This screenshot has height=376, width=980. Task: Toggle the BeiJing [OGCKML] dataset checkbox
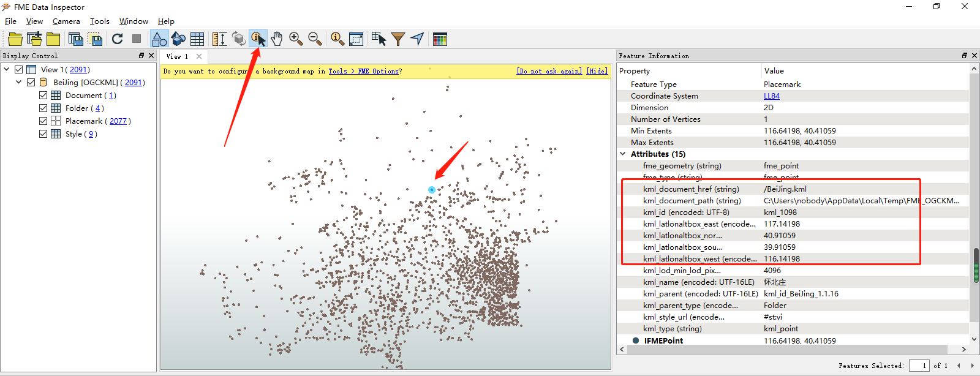31,82
